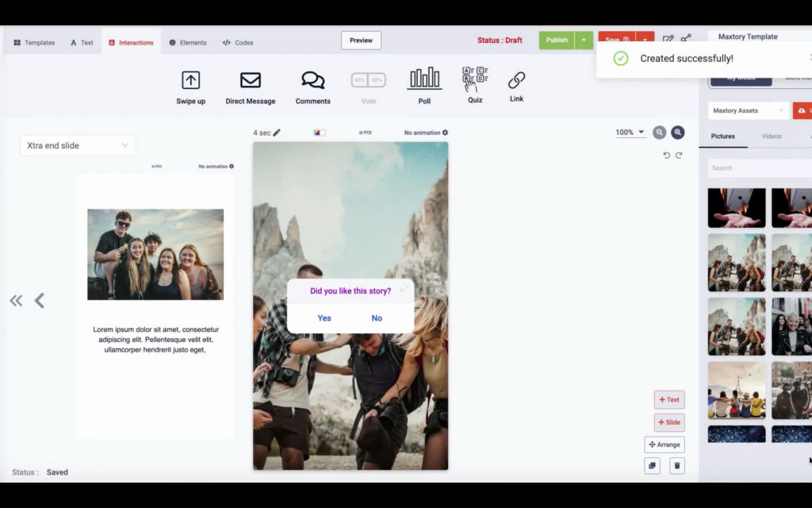Choose Yes in the poll
Viewport: 812px width, 508px height.
click(x=324, y=318)
